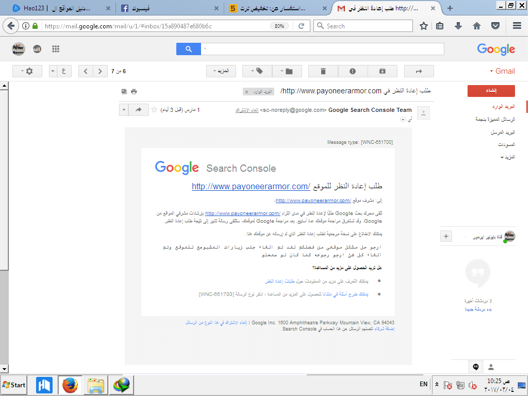Screen dimensions: 532x396
Task: Open file explorer folder taskbar icon
Action: click(x=96, y=385)
